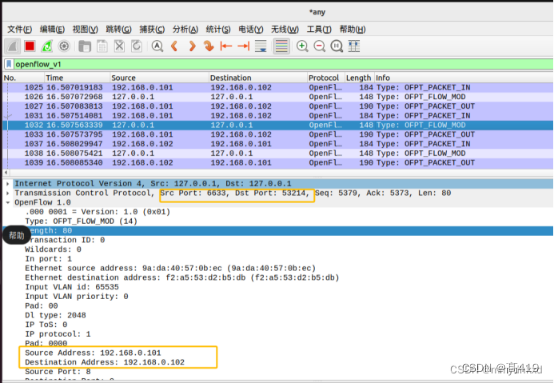Image resolution: width=554 pixels, height=383 pixels.
Task: Select packet 1037 OFPT_PACKET_IN row
Action: click(x=278, y=144)
